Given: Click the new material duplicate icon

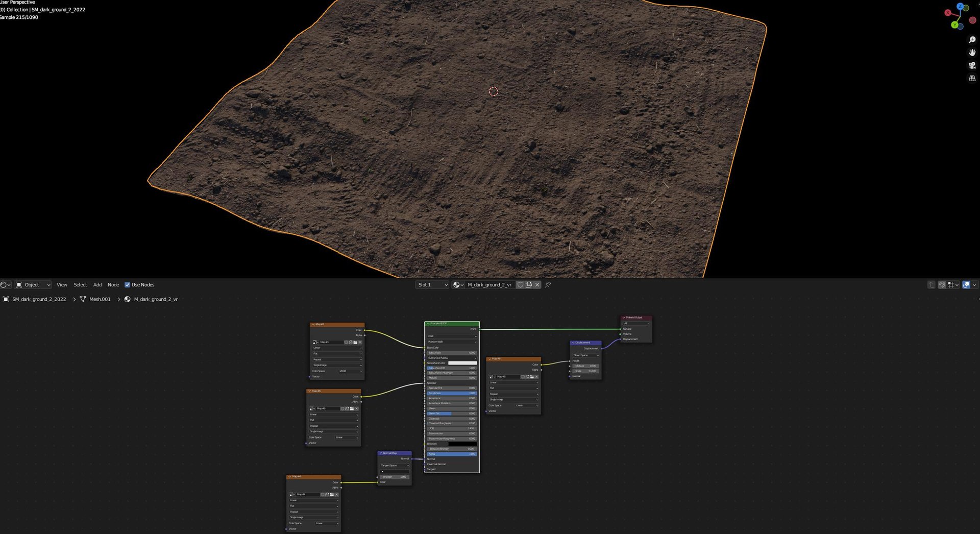Looking at the screenshot, I should pos(529,285).
